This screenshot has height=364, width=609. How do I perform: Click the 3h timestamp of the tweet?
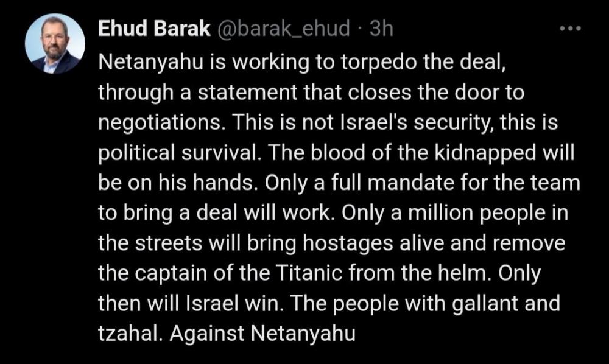coord(381,29)
